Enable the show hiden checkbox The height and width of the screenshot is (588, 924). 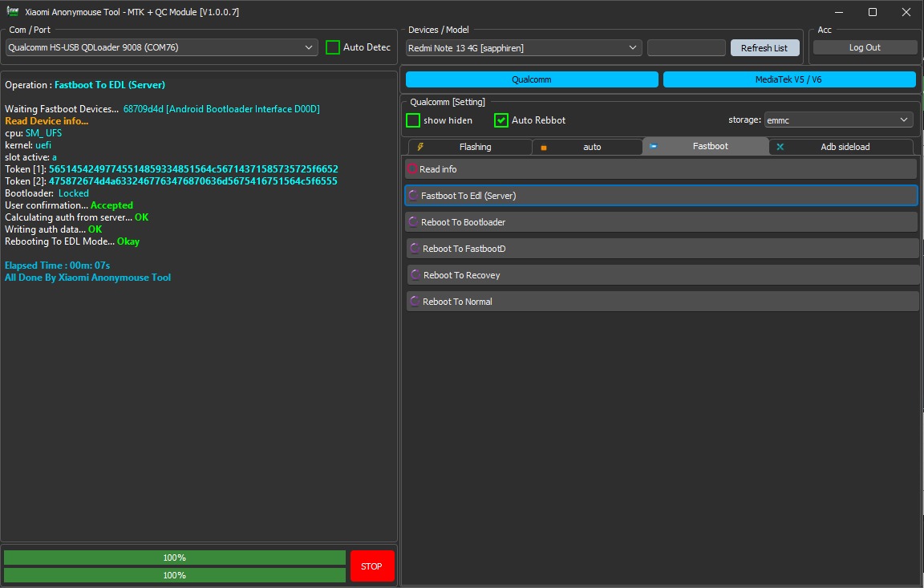(414, 120)
